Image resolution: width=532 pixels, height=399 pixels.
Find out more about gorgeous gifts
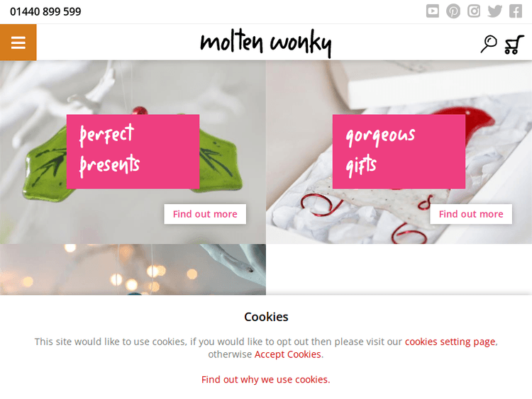[471, 214]
